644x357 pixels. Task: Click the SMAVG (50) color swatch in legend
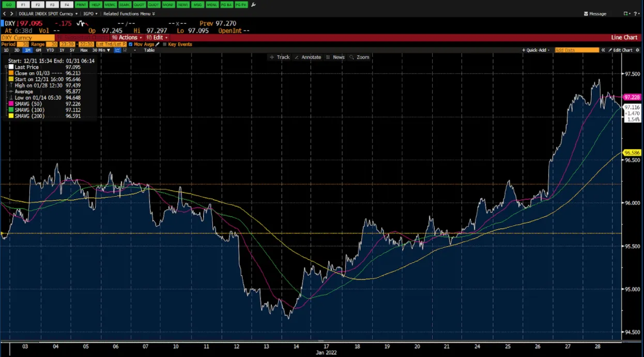11,103
